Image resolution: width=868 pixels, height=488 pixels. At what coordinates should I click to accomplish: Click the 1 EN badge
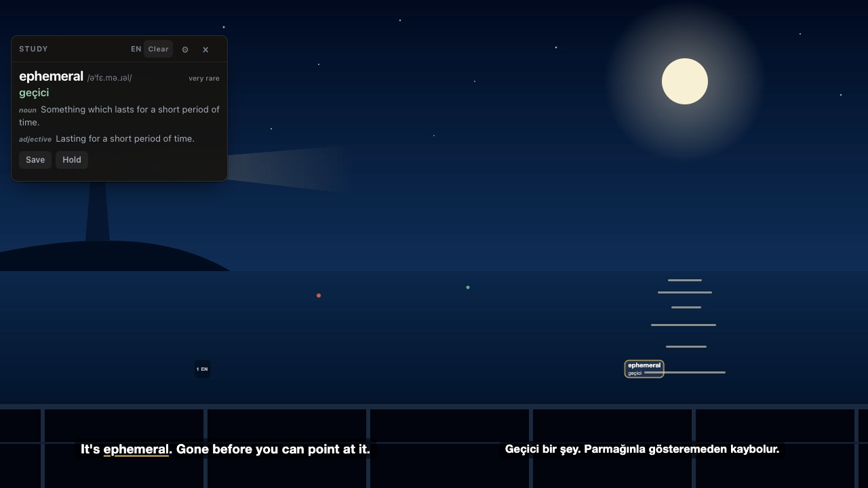click(202, 369)
